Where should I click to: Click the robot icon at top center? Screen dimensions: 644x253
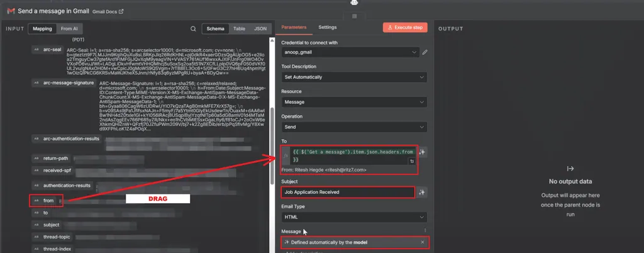tap(354, 3)
